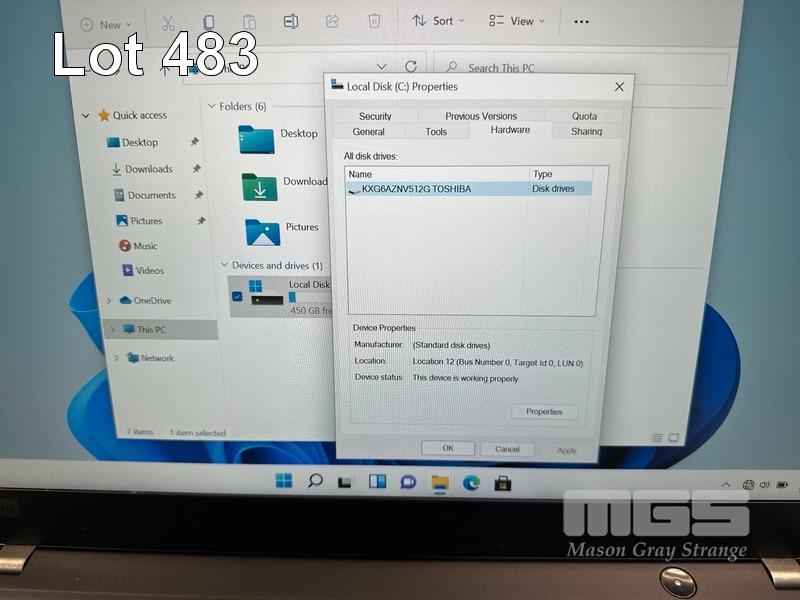This screenshot has height=600, width=800.
Task: Click the Copy icon in Explorer toolbar
Action: [x=208, y=22]
